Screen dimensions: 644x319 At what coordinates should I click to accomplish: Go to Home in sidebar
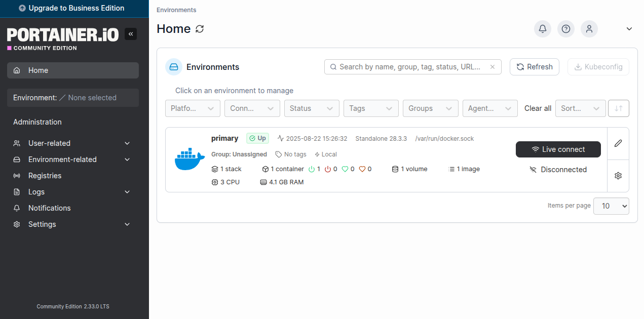pyautogui.click(x=73, y=70)
